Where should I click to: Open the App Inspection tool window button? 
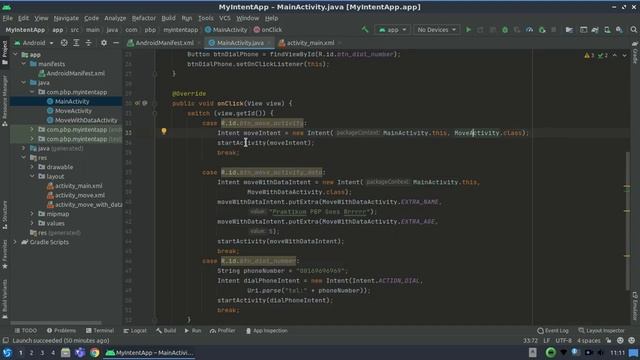[x=267, y=331]
